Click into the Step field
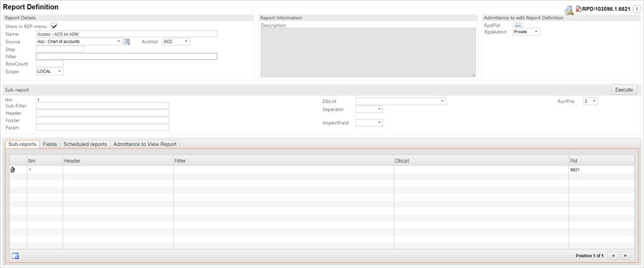Viewport: 644px width, 268px height. pos(60,49)
